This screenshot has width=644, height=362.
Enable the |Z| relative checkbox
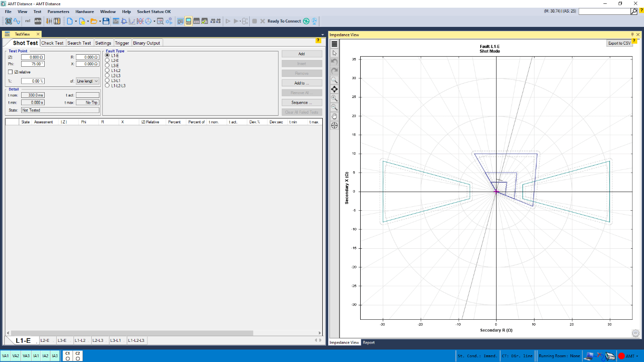11,72
